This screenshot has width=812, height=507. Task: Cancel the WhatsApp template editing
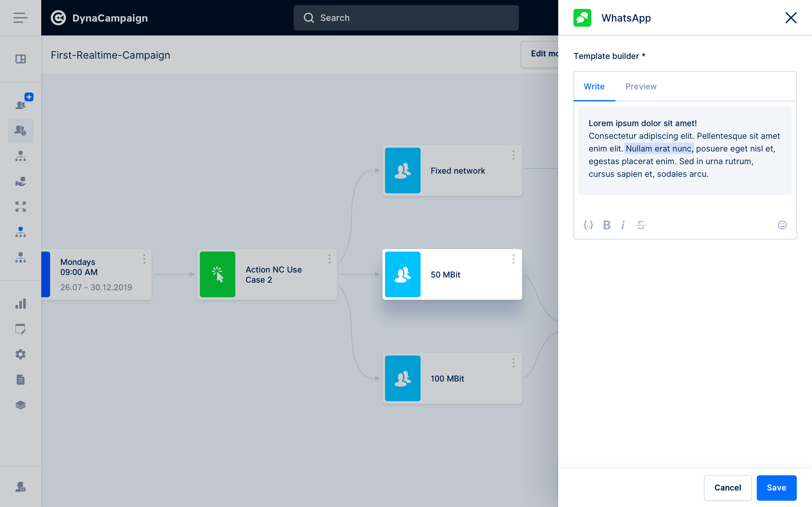(727, 488)
